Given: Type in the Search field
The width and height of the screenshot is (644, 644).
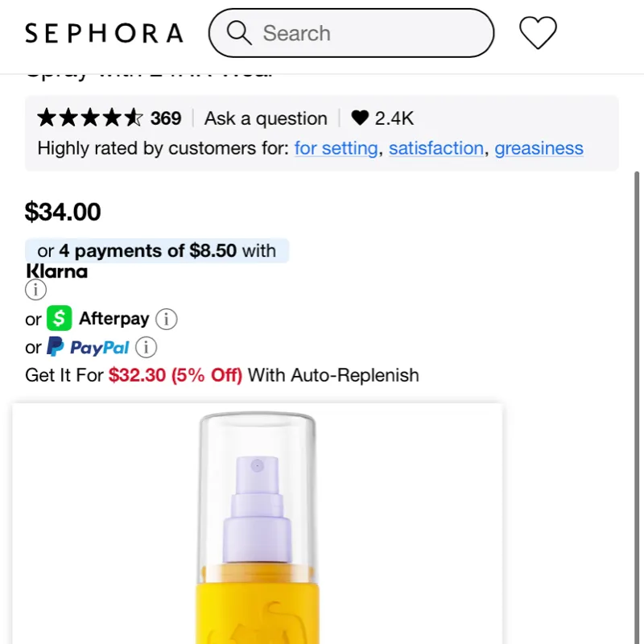Looking at the screenshot, I should click(370, 33).
